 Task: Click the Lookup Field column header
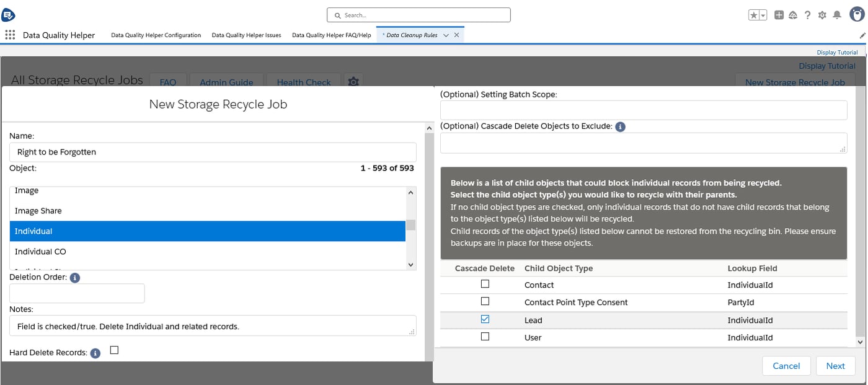[753, 268]
